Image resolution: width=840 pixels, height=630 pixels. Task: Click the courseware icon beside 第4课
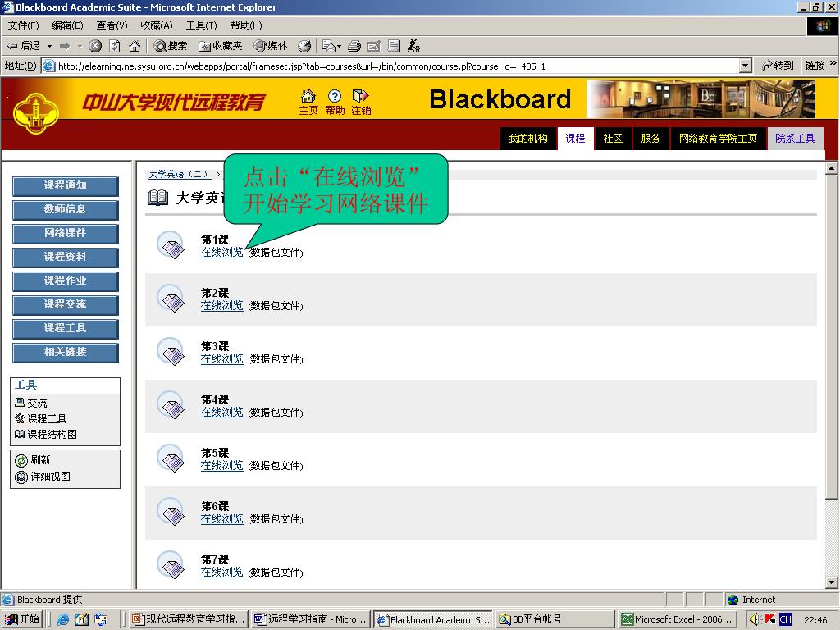click(171, 405)
